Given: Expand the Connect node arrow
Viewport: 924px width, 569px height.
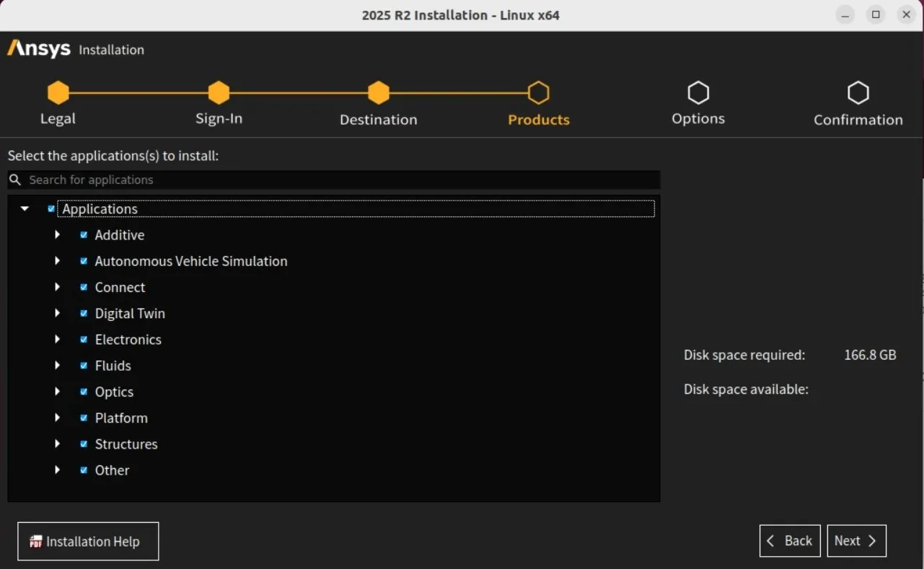Looking at the screenshot, I should 58,287.
